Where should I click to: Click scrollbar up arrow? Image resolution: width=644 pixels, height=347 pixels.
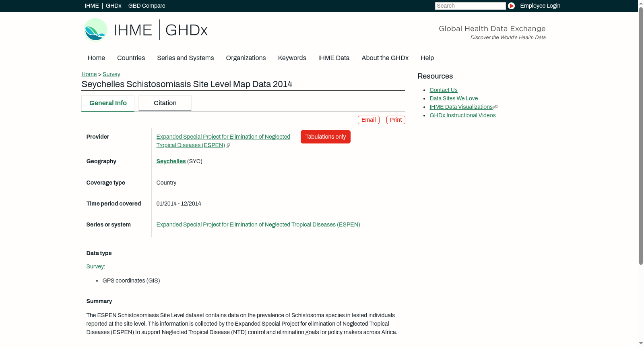(641, 3)
